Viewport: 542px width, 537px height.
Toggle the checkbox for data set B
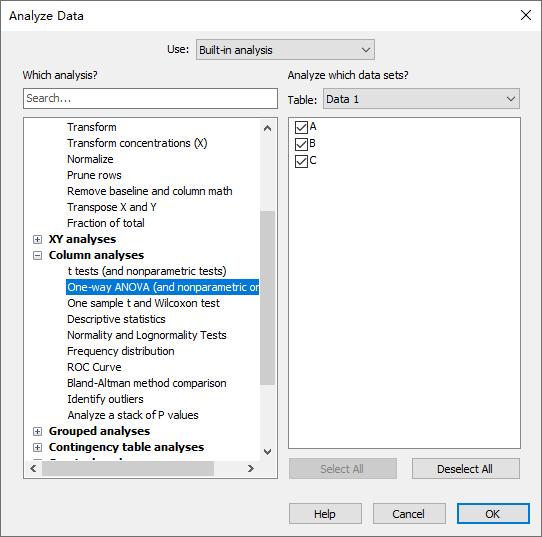[x=301, y=144]
